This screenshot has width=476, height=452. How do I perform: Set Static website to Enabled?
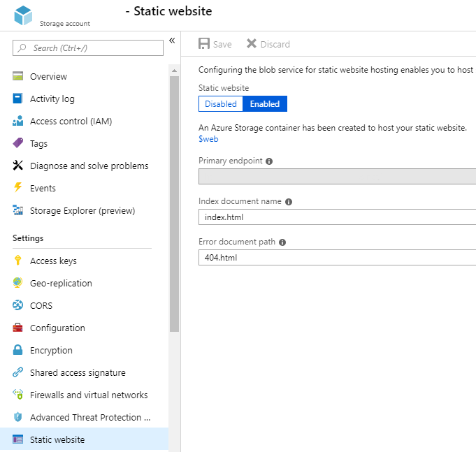coord(265,104)
